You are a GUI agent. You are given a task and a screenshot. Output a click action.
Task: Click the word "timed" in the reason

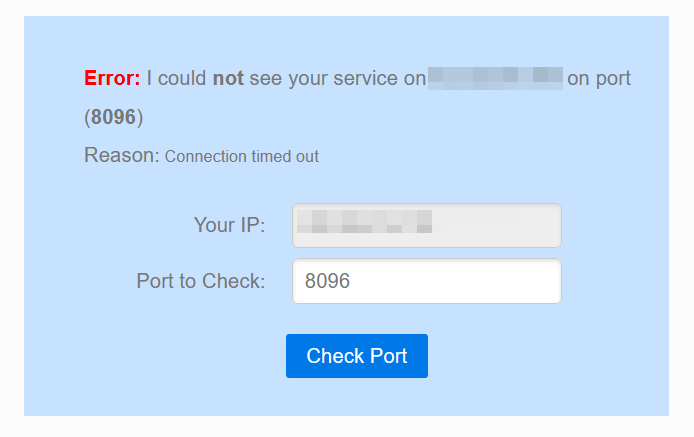tap(270, 157)
